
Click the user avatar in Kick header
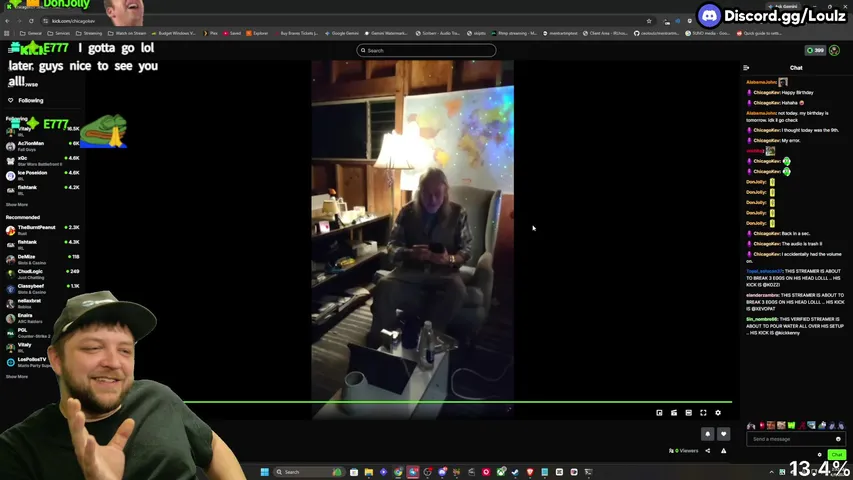835,50
